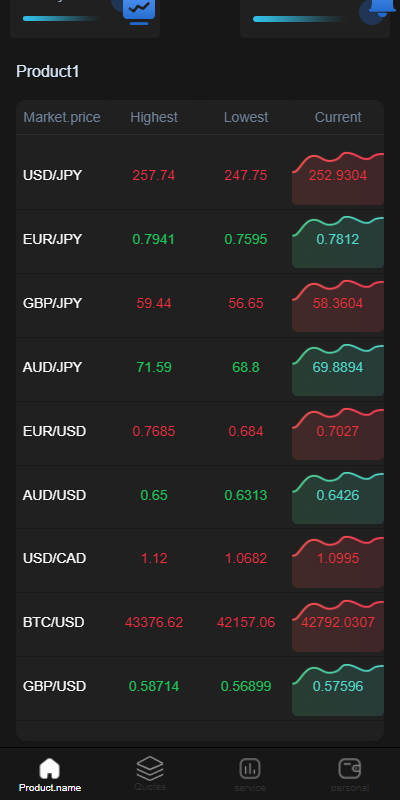Click the Lowest column header
Screen dimensions: 400x800
(x=246, y=117)
